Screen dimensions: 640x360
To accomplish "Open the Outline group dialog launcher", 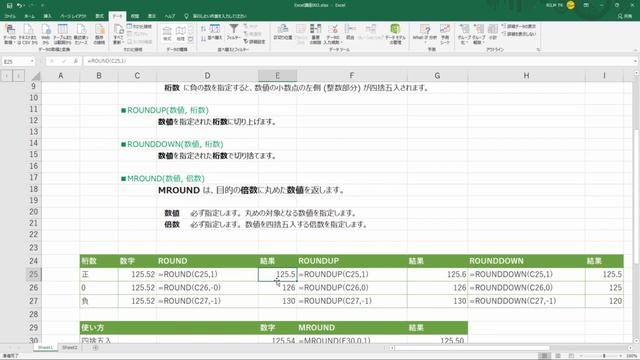I will 538,50.
